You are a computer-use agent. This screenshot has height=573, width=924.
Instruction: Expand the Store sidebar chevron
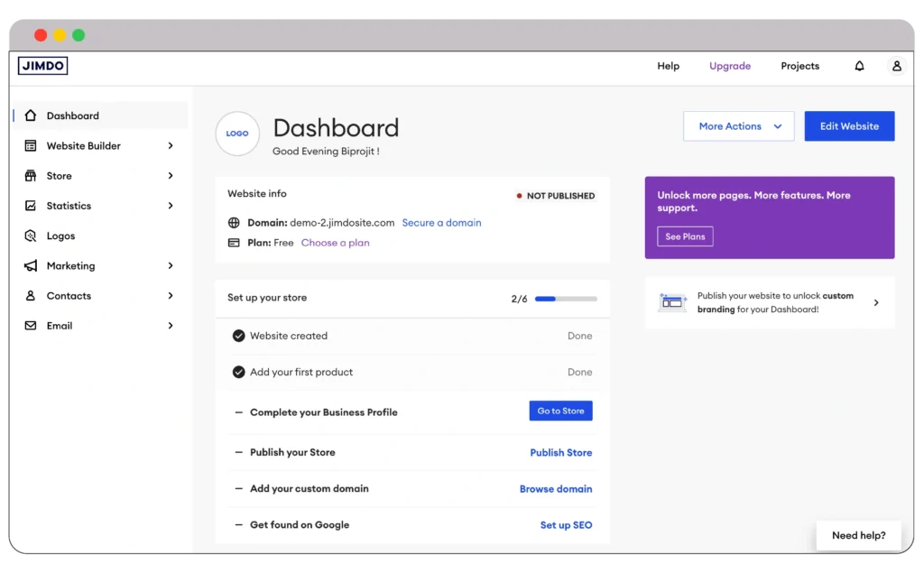[x=171, y=175]
